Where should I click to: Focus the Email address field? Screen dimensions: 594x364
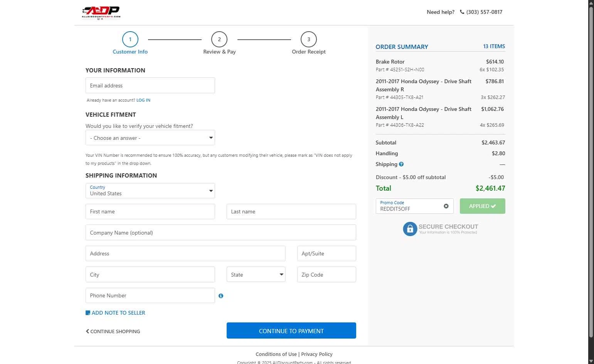point(150,86)
